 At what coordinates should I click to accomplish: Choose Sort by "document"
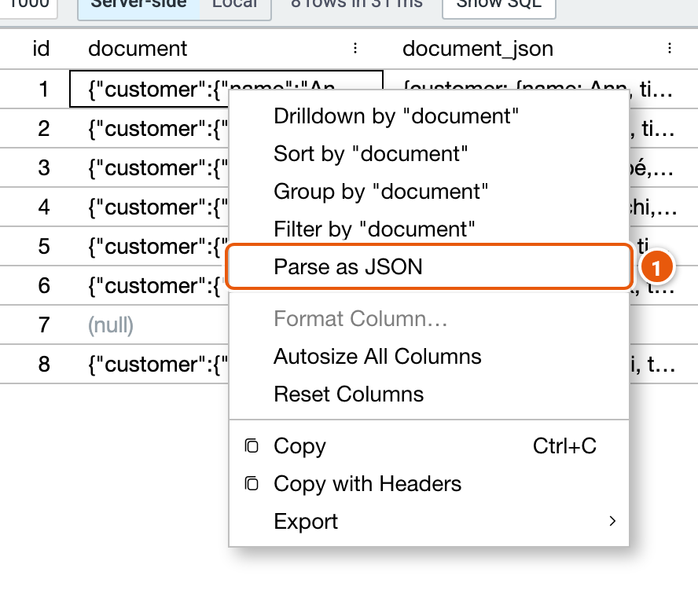(428, 154)
